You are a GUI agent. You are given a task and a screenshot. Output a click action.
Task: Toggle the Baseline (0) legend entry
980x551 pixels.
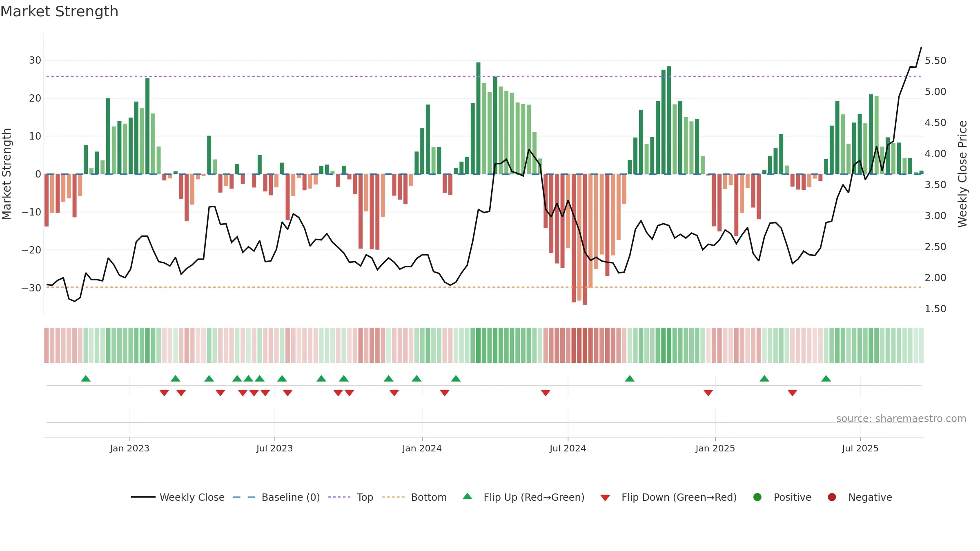pyautogui.click(x=276, y=497)
